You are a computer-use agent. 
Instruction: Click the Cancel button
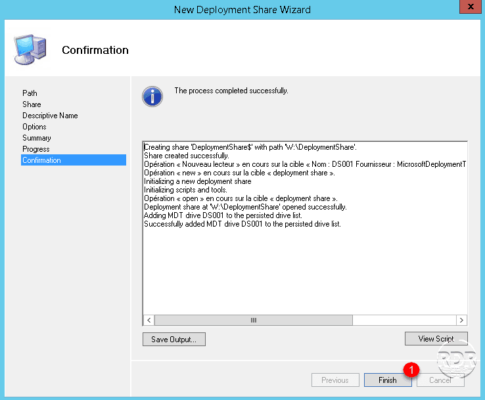tap(440, 380)
